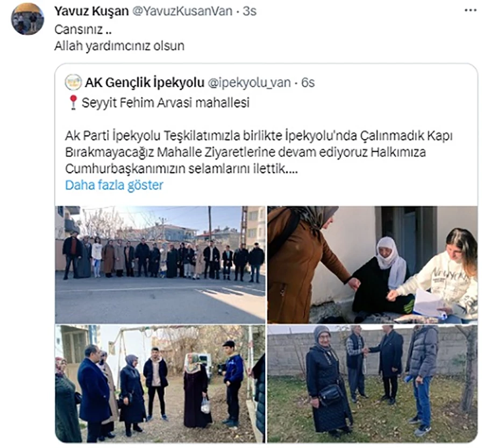Click the Seyyit Fehim Arvasi mahallesi line
This screenshot has height=448, width=484.
point(166,103)
